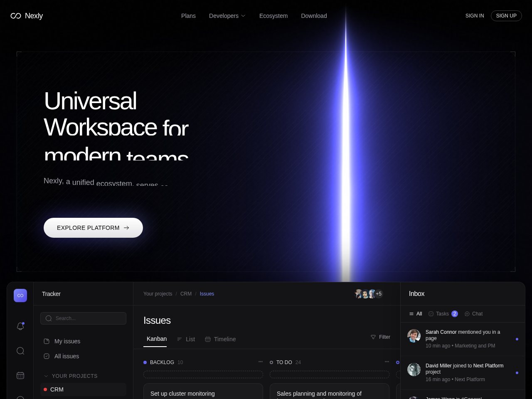The image size is (532, 399).
Task: Open the calendar icon in sidebar
Action: [20, 375]
